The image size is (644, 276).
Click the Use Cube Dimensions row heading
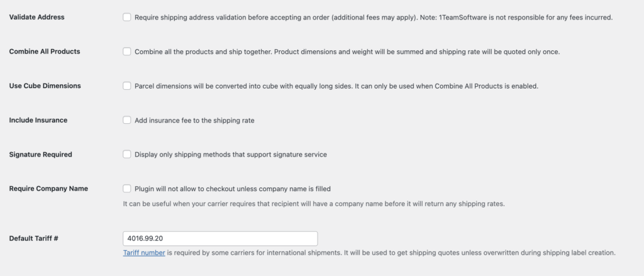45,86
